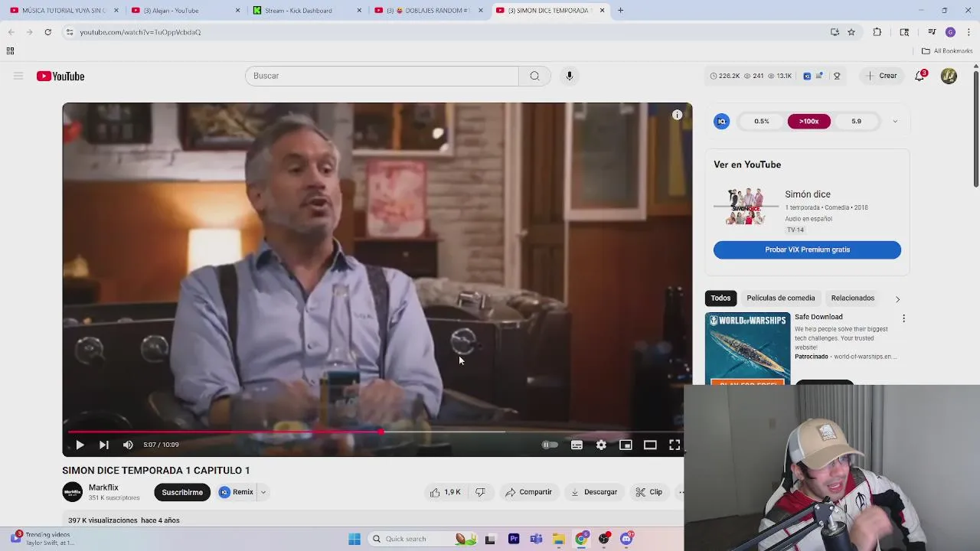This screenshot has height=551, width=980.
Task: Start voice search with microphone icon
Action: [569, 76]
